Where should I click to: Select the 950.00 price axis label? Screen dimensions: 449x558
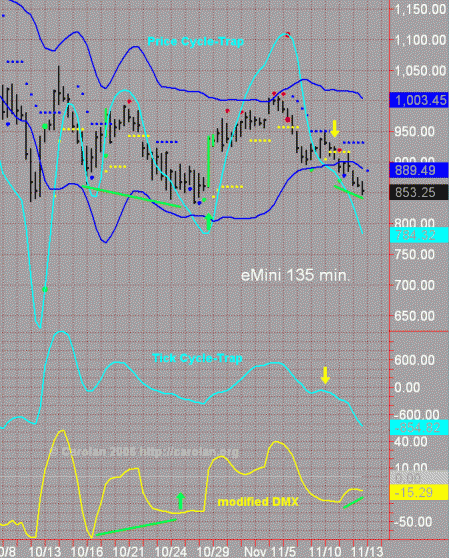(x=414, y=132)
